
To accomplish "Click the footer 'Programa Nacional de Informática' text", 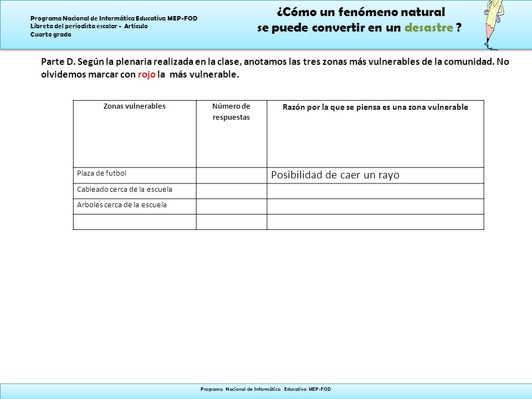I will pos(265,389).
